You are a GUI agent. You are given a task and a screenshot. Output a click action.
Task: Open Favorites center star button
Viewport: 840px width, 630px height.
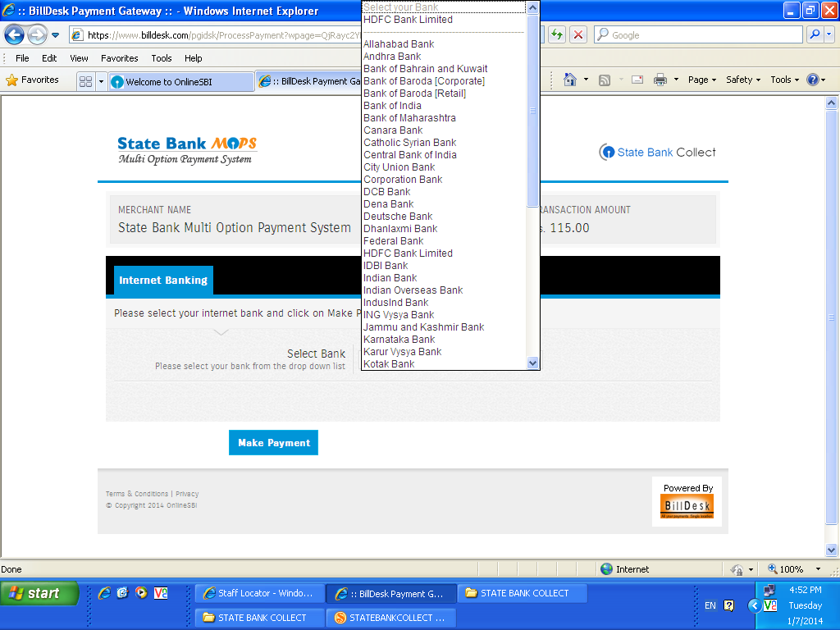point(32,80)
